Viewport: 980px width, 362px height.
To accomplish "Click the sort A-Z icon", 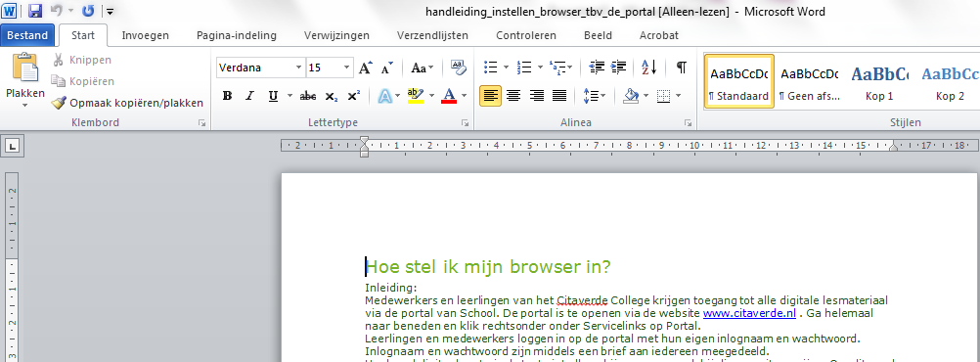I will (649, 67).
